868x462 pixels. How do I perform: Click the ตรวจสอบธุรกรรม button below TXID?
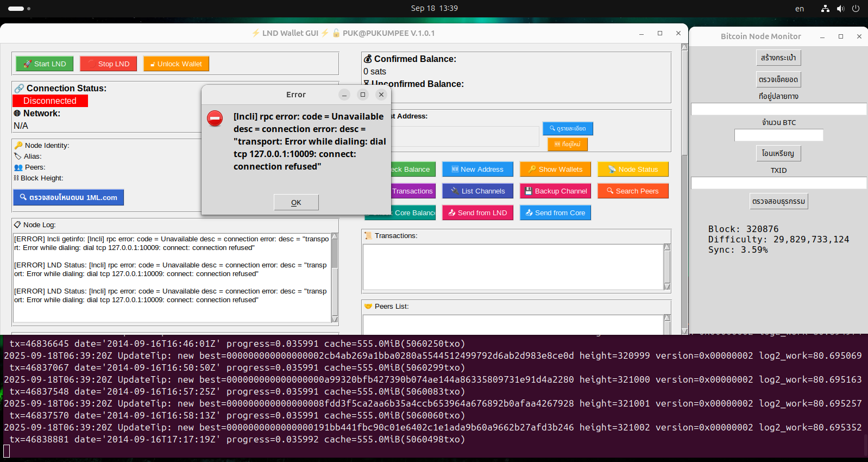pyautogui.click(x=778, y=201)
